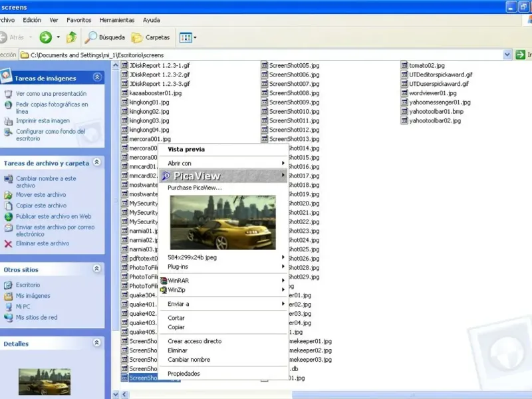
Task: Click Ver como una presentación link
Action: (x=51, y=94)
